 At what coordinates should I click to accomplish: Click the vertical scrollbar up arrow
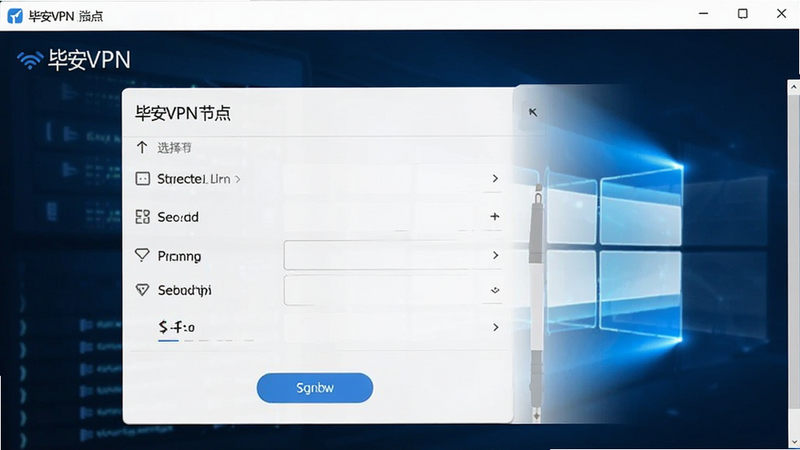tap(793, 87)
